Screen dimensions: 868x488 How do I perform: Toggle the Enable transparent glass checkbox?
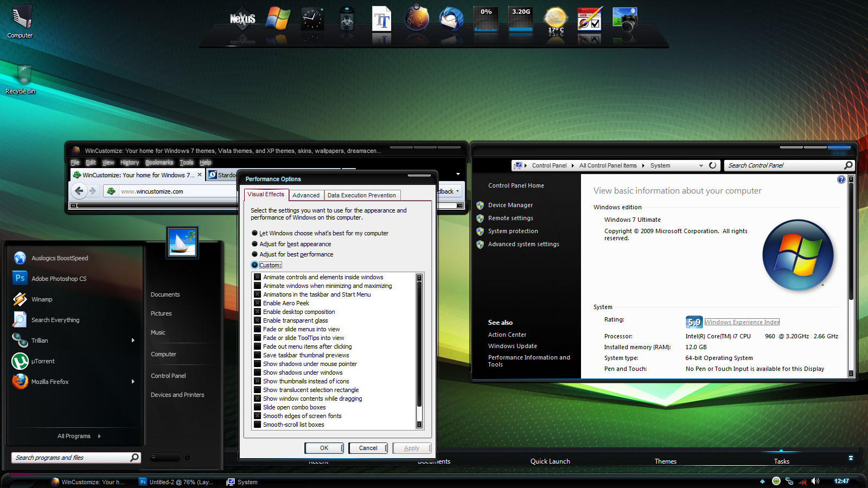pos(258,320)
